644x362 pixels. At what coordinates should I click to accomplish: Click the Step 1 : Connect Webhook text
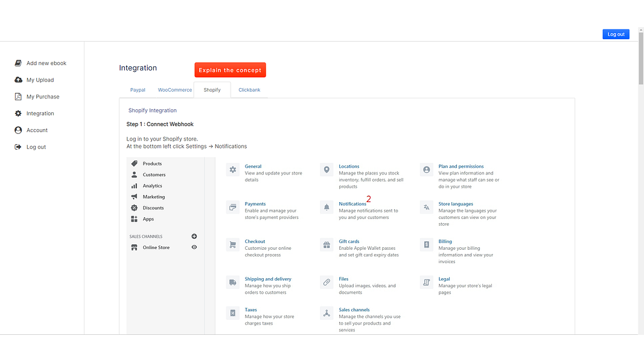[x=160, y=124]
